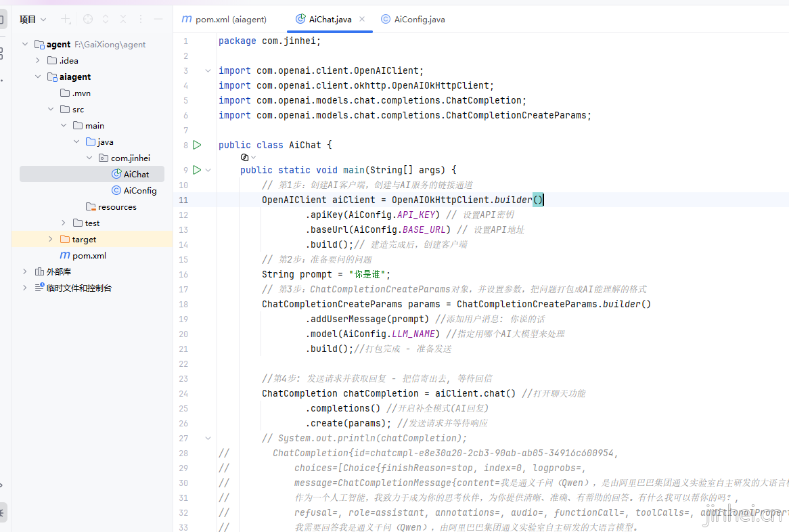Open the project view dropdown

coord(32,19)
